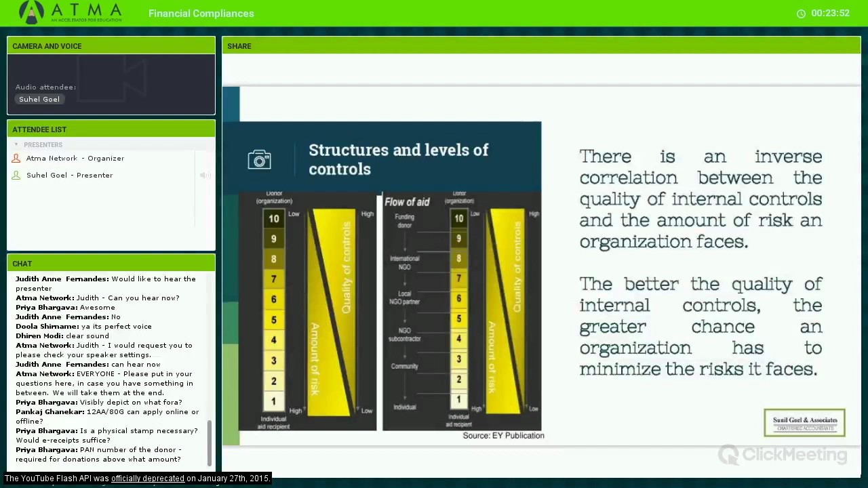Click the Sunil Goel & Associates logo

[804, 423]
